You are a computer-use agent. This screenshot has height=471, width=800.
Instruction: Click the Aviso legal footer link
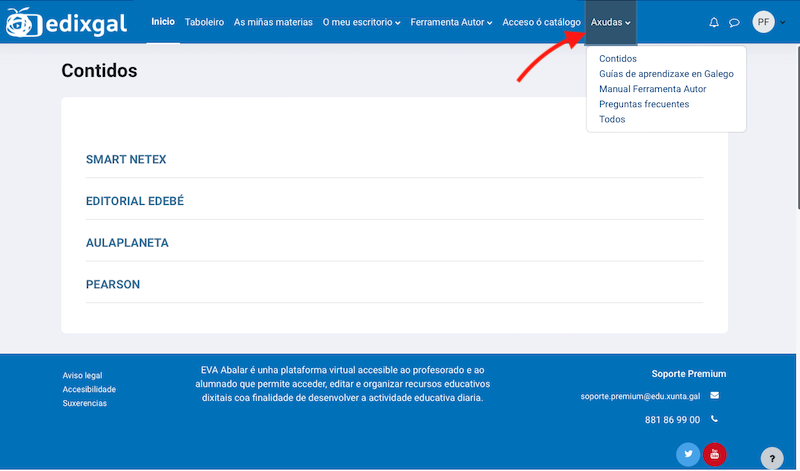click(82, 376)
